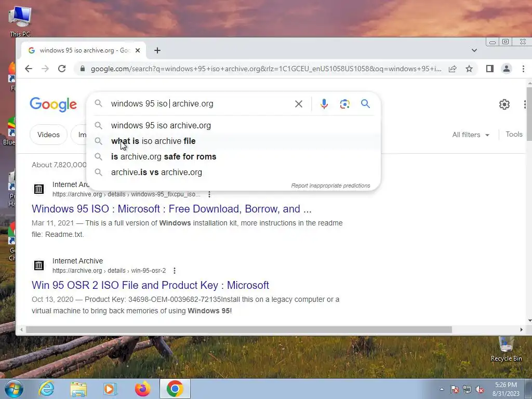532x399 pixels.
Task: Launch Internet Explorer from the taskbar
Action: [x=46, y=389]
